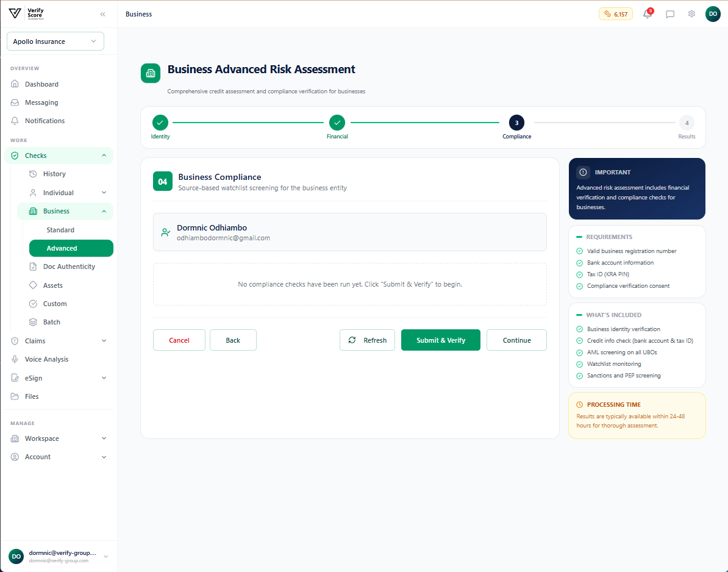The image size is (728, 572).
Task: Click the 'Sanctions and PEP screening' item
Action: click(624, 376)
